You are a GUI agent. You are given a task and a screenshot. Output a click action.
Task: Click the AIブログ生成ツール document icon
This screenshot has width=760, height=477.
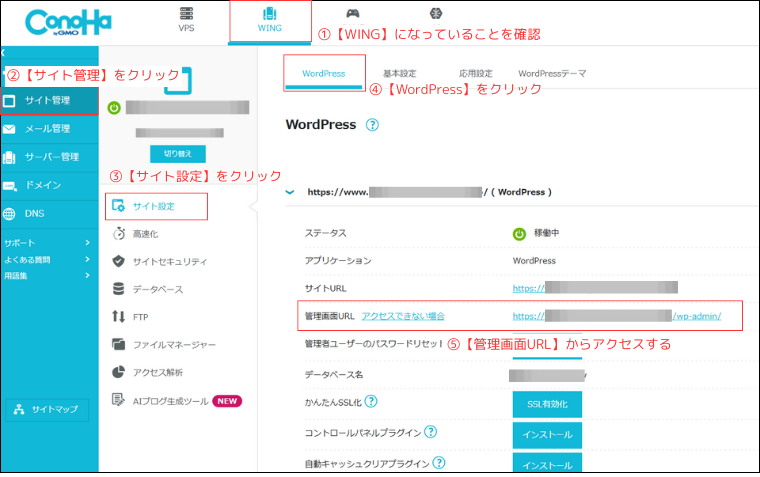pos(118,400)
